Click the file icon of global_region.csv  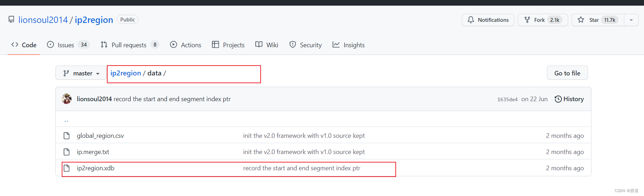(66, 136)
